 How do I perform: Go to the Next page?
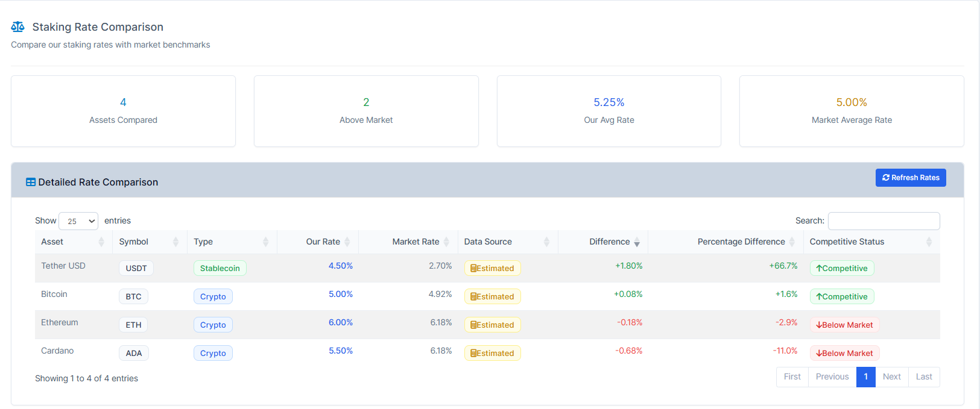pos(891,376)
